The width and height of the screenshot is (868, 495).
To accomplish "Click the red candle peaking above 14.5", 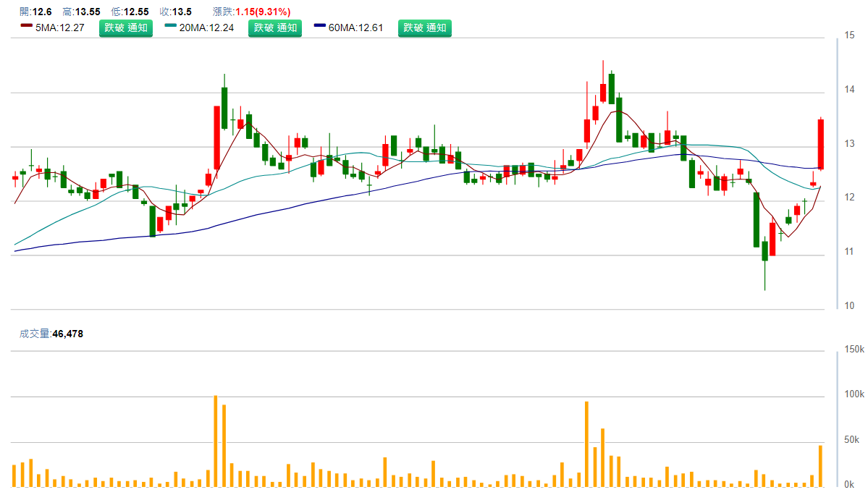I will (602, 92).
